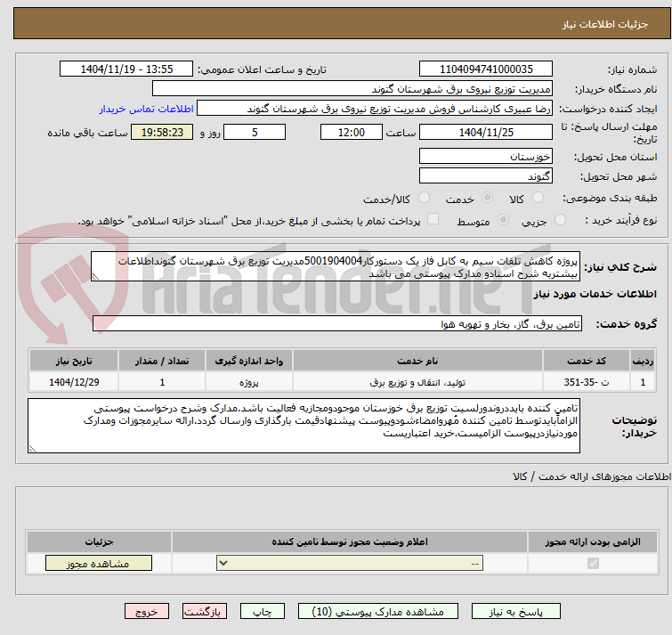Select the خدمت radio option

pos(487,198)
